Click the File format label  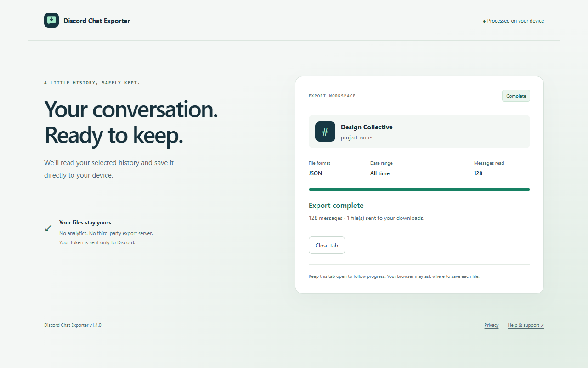[x=319, y=163]
